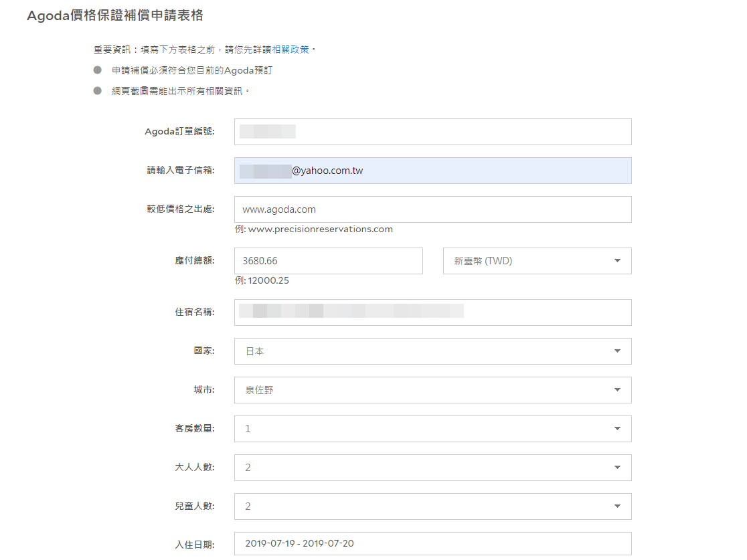Click the 較低價格之出處 field showing www.agoda.com

click(432, 209)
